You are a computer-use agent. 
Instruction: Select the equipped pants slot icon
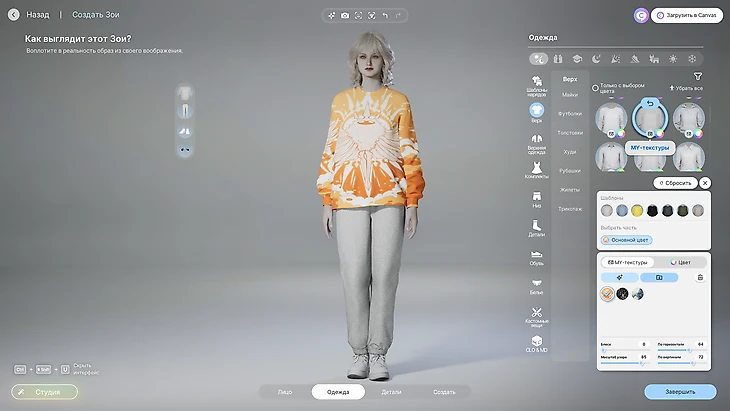click(x=185, y=111)
